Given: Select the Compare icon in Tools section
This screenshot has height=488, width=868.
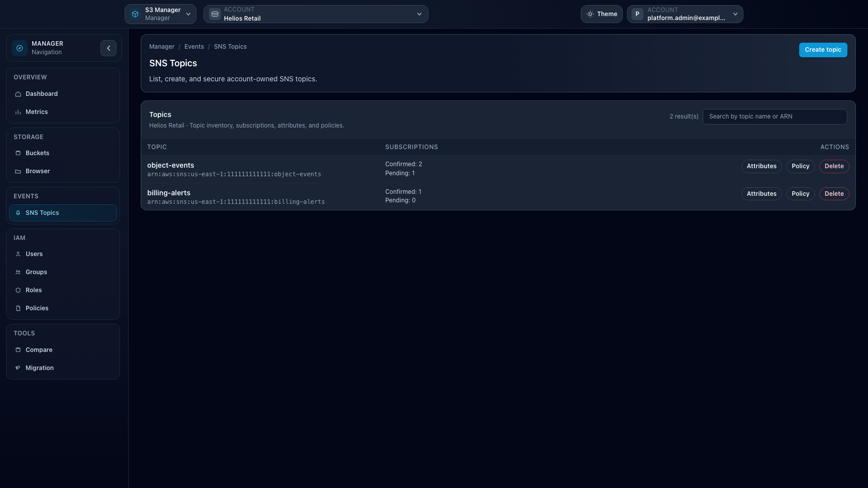Looking at the screenshot, I should [x=18, y=349].
